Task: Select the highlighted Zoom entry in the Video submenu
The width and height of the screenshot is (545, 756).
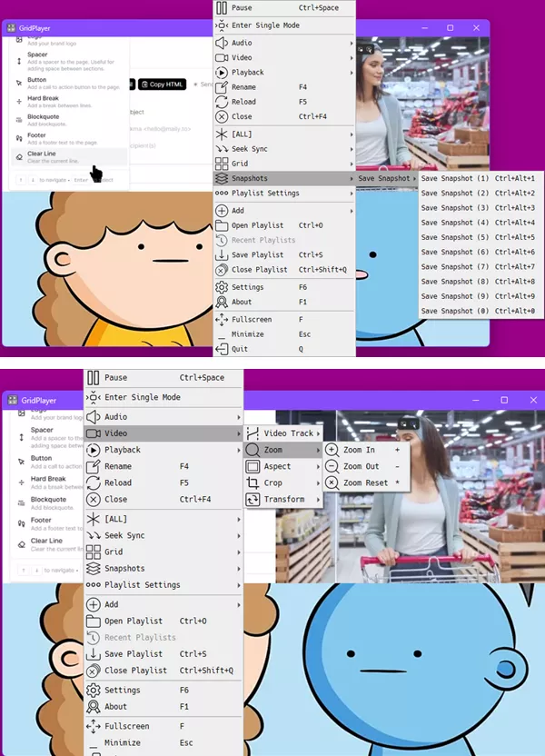Action: pos(282,450)
